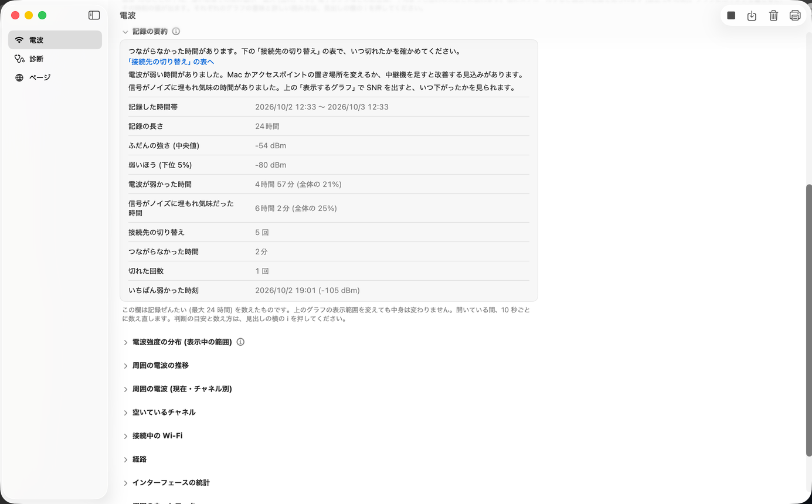Click the printer icon in toolbar

(x=795, y=16)
